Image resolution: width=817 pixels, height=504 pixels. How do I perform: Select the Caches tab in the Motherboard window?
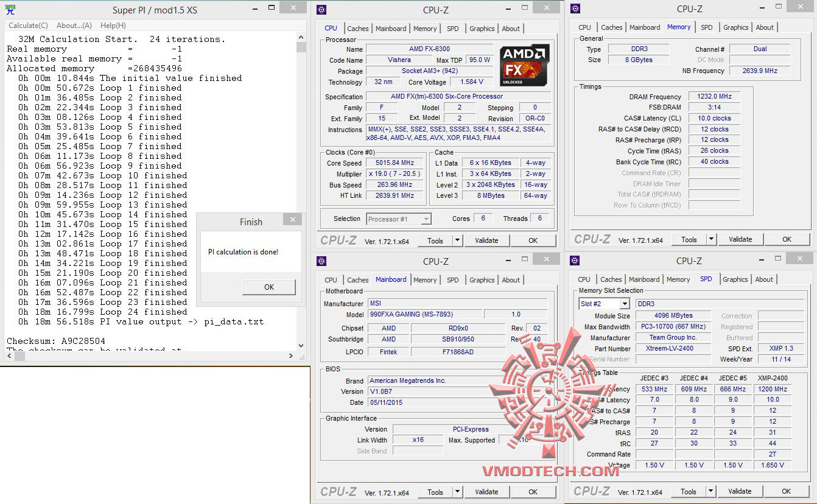358,280
